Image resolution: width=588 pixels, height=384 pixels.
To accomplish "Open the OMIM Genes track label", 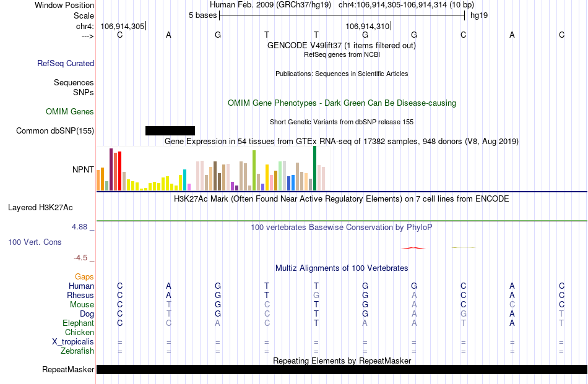I will coord(69,112).
